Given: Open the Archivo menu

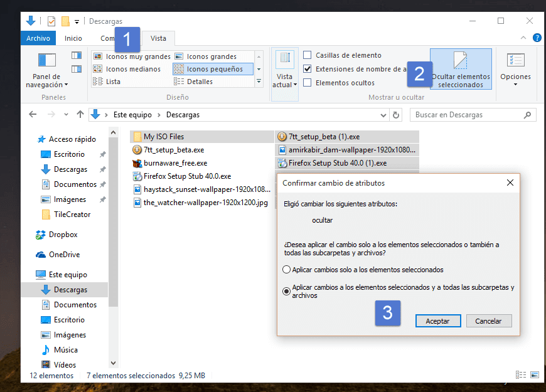Looking at the screenshot, I should pyautogui.click(x=38, y=38).
